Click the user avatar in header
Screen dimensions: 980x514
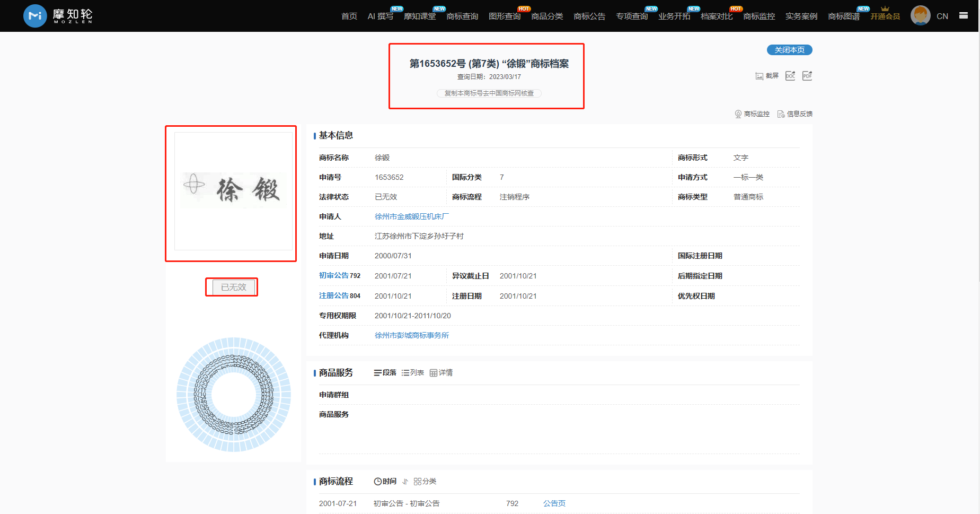coord(920,15)
